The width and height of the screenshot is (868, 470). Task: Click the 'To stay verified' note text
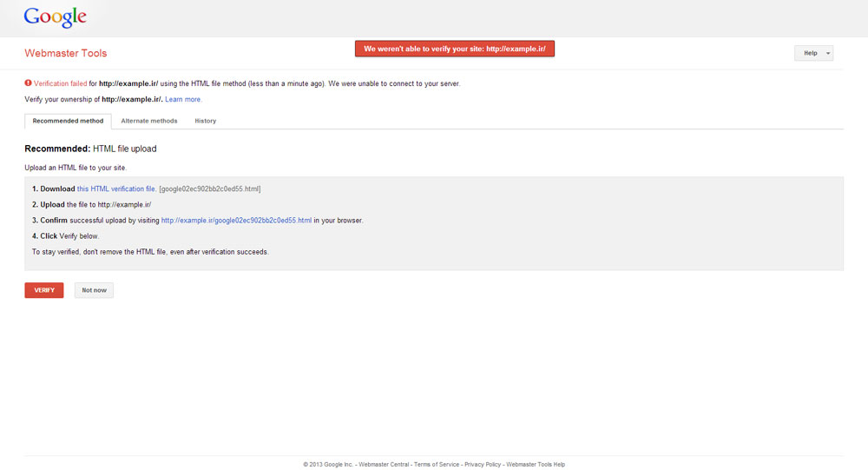pos(150,252)
